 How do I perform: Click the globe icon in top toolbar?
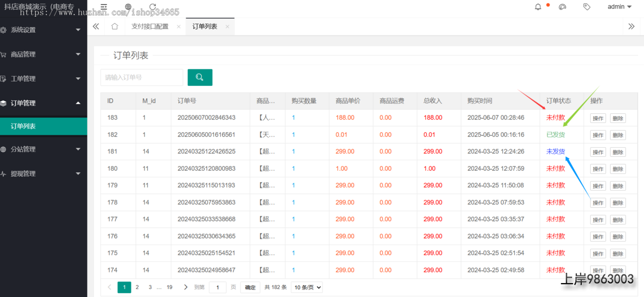pos(128,7)
